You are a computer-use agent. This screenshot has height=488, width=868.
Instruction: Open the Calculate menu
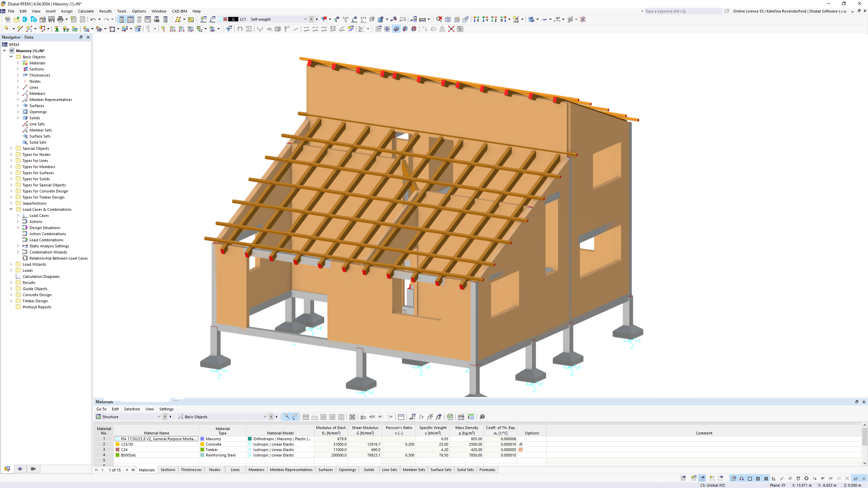pyautogui.click(x=86, y=11)
